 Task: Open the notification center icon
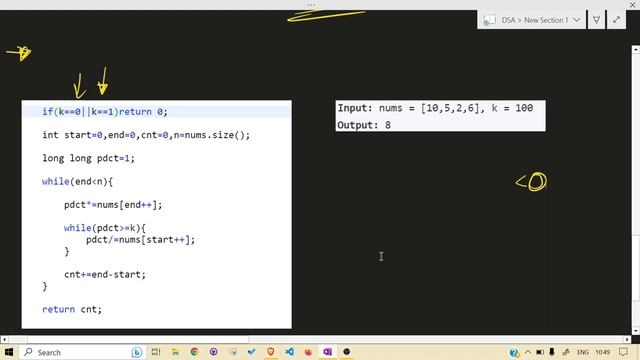[623, 352]
